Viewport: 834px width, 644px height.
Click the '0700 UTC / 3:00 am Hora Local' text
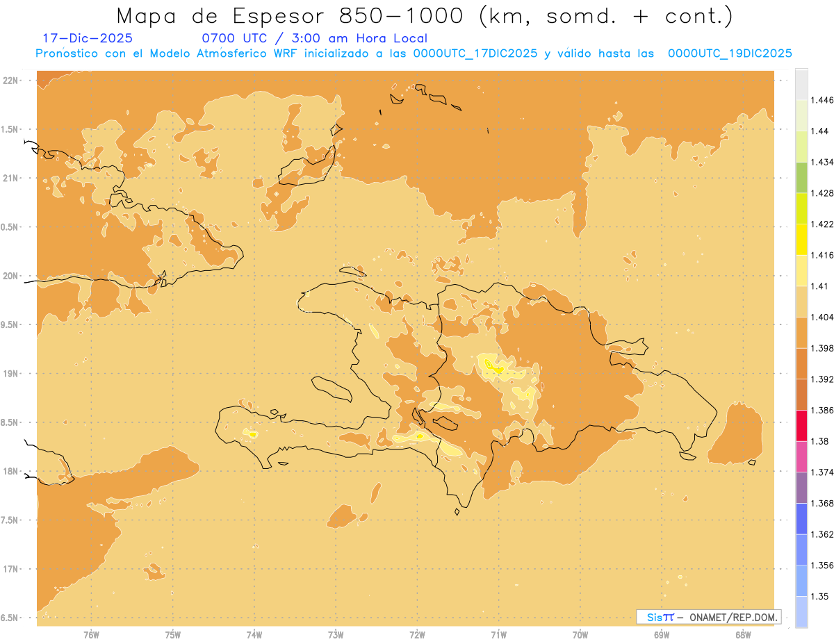(x=314, y=38)
